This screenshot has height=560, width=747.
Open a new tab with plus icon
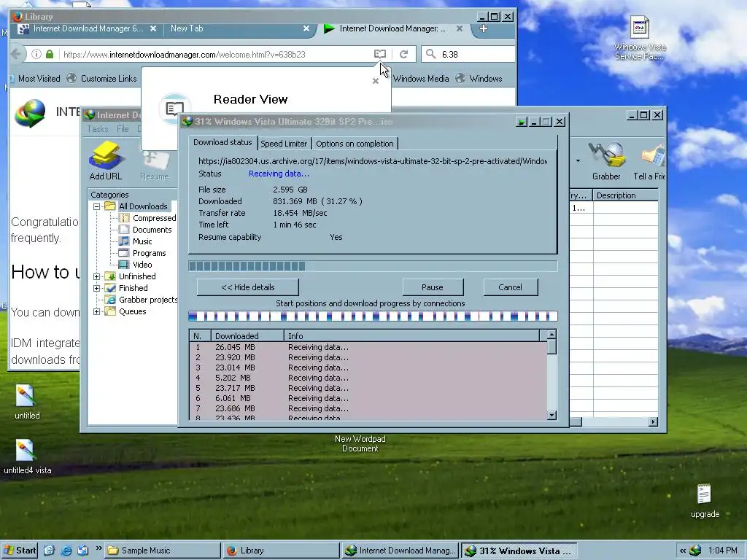[483, 28]
